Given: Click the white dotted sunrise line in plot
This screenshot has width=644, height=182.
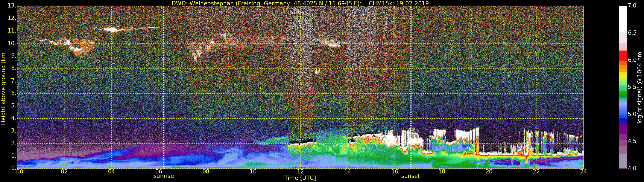Looking at the screenshot, I should click(x=164, y=87).
